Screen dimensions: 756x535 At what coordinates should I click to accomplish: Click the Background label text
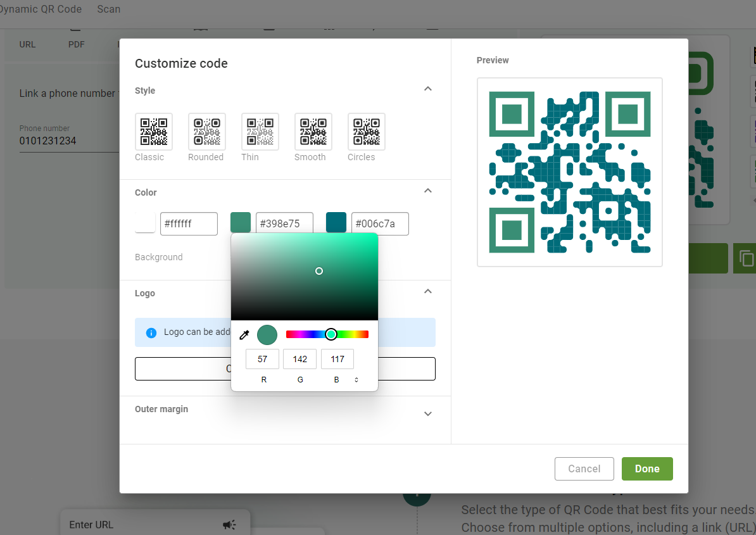159,258
